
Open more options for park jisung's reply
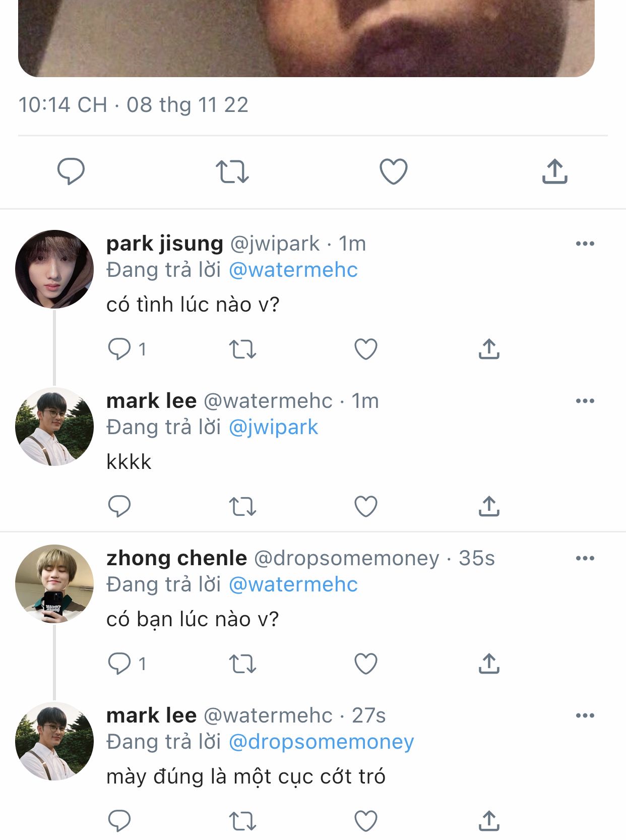click(x=585, y=244)
